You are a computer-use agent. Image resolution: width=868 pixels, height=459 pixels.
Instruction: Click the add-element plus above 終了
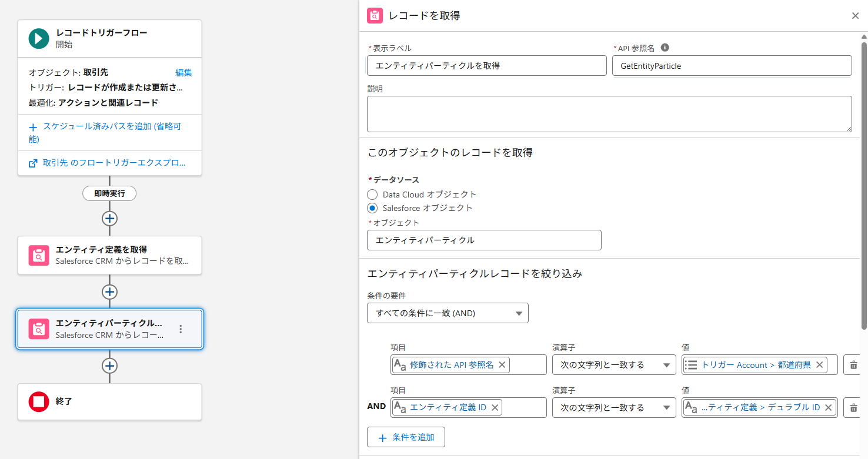(x=109, y=366)
